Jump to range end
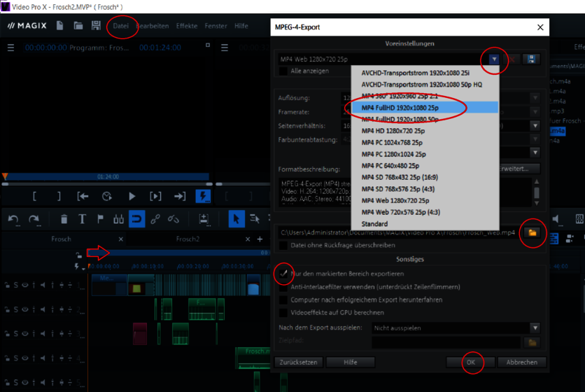This screenshot has height=392, width=585. pos(180,197)
